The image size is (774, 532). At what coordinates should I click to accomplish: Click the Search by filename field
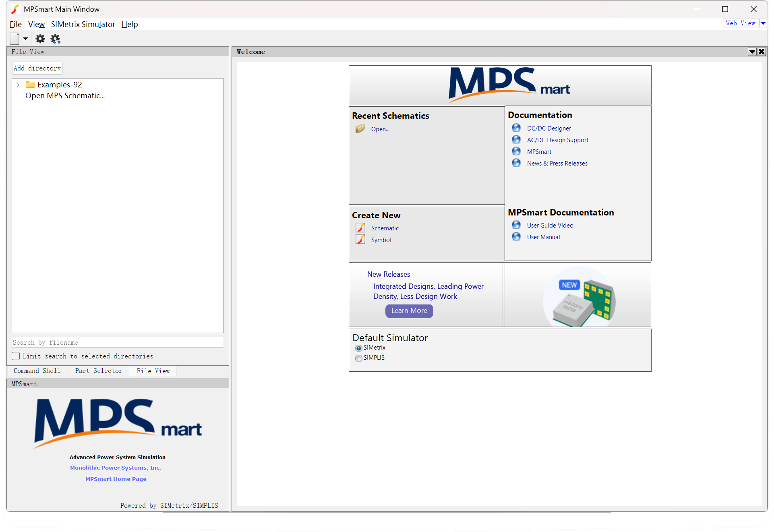[118, 342]
